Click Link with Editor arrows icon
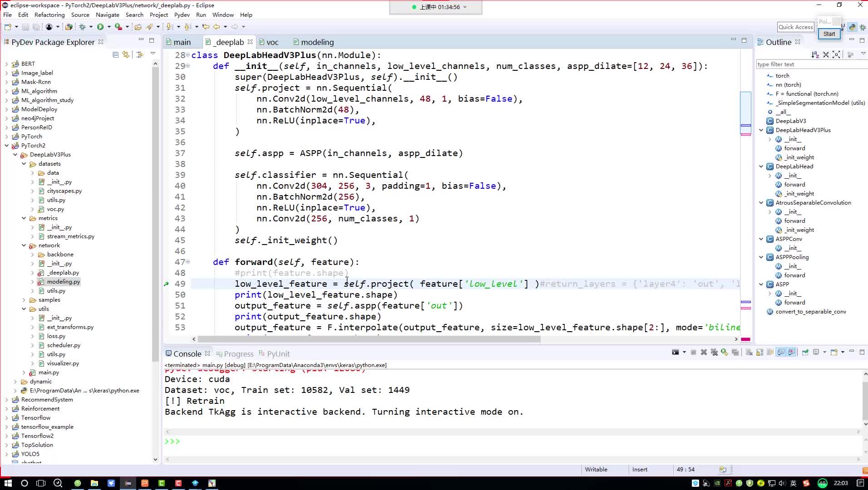The image size is (868, 490). tap(126, 54)
